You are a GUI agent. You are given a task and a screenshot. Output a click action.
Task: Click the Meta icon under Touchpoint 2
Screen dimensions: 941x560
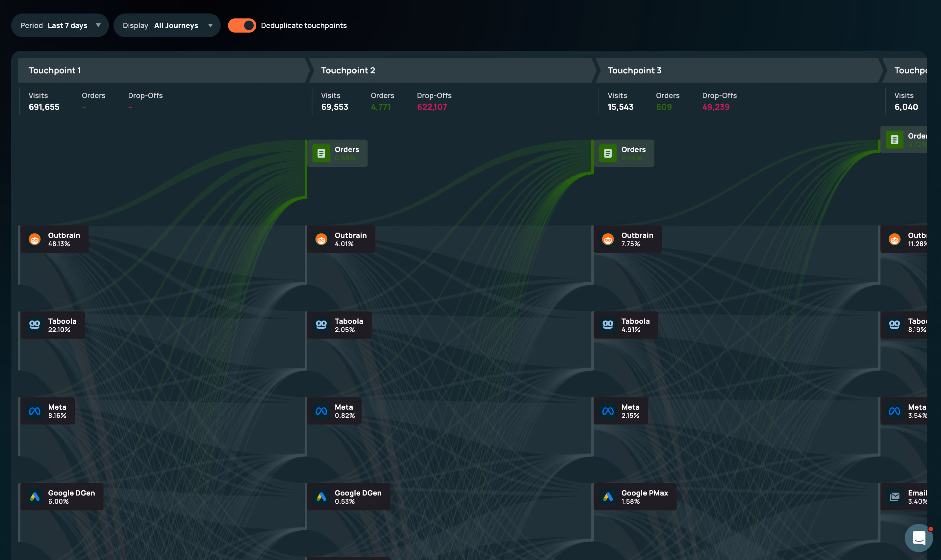[321, 411]
